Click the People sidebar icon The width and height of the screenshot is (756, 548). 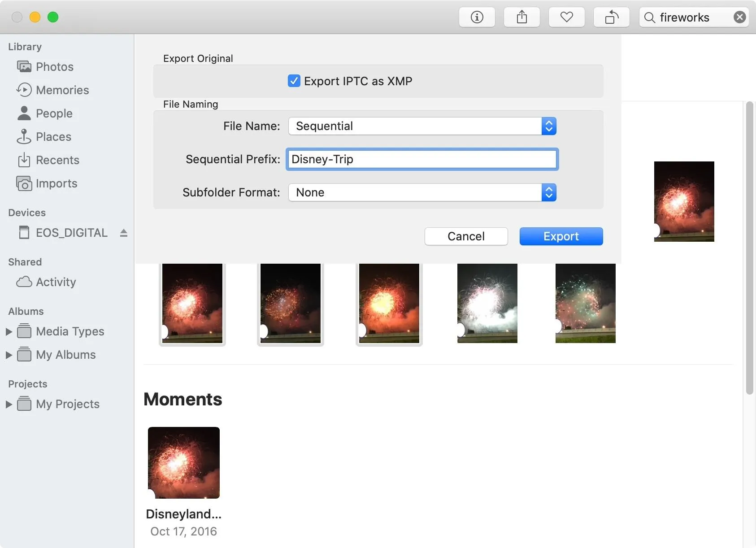tap(24, 113)
